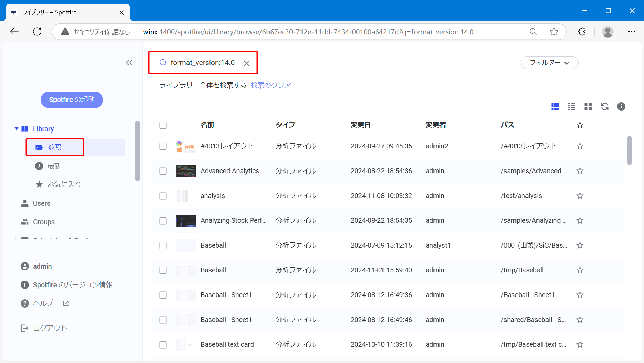Open browser profile avatar
644x363 pixels.
click(608, 32)
